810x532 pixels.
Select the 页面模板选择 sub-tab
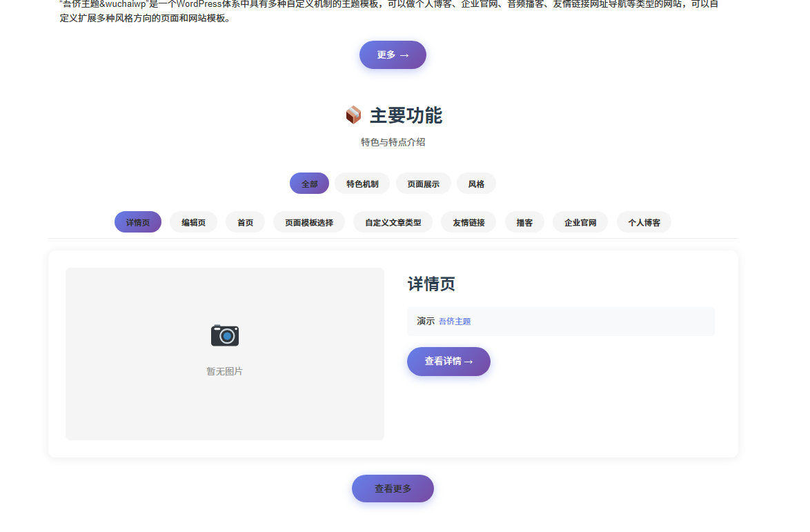point(309,222)
